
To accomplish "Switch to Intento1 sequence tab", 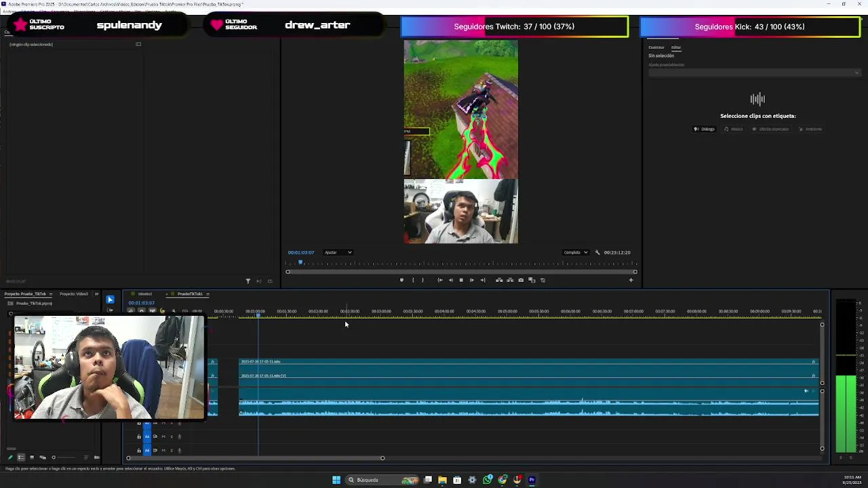I will (145, 294).
